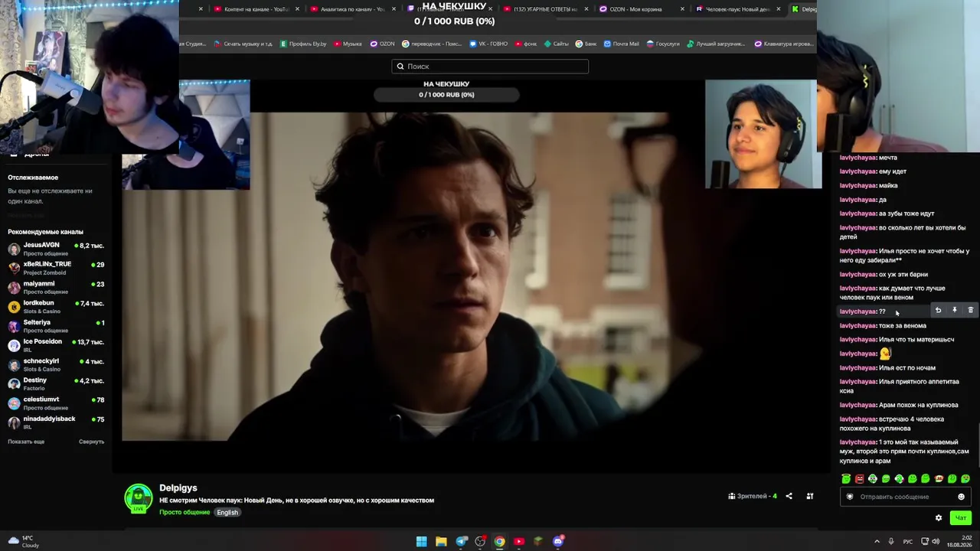Collapse the list using Свернуть

coord(91,442)
